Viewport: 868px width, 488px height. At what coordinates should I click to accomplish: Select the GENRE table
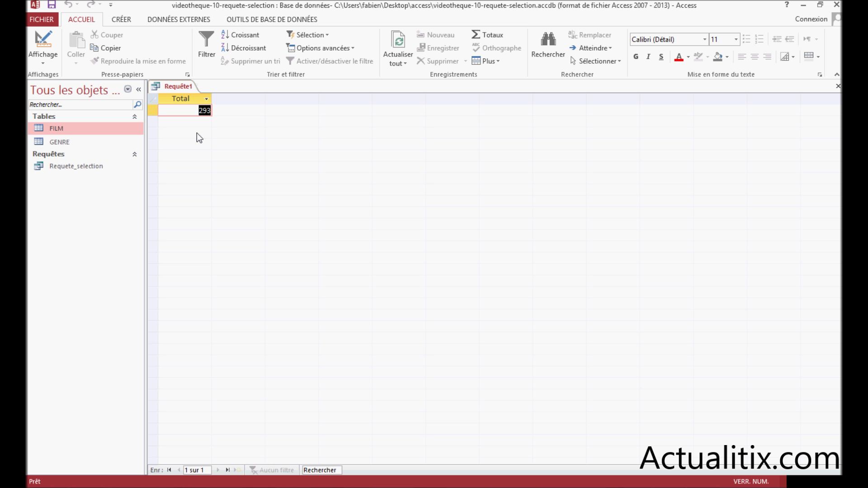pyautogui.click(x=85, y=142)
